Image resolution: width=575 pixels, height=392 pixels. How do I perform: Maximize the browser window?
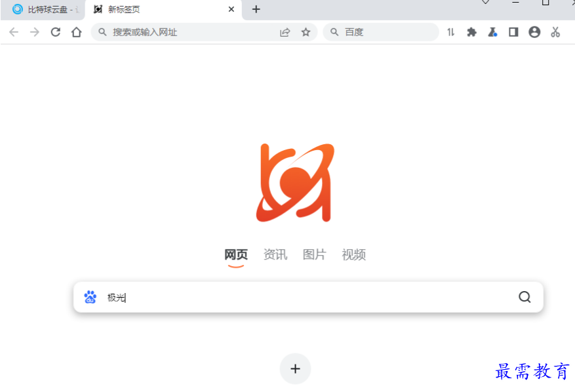545,3
